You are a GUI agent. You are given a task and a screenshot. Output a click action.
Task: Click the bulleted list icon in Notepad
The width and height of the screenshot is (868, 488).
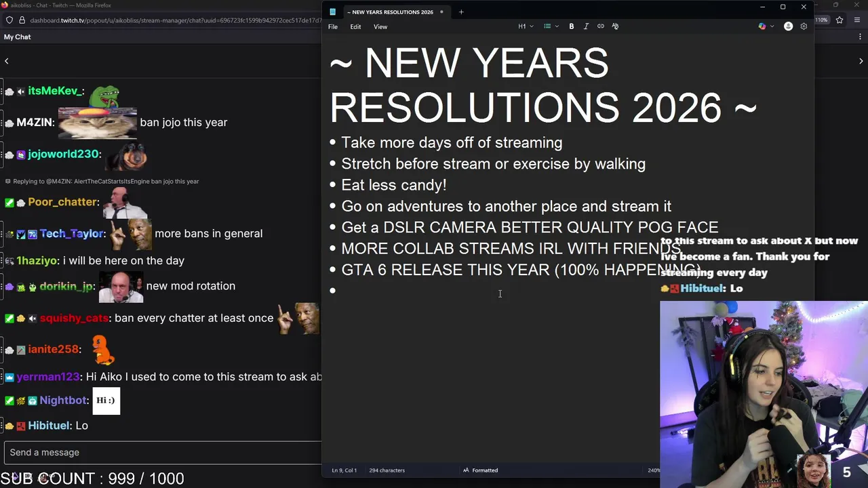547,26
